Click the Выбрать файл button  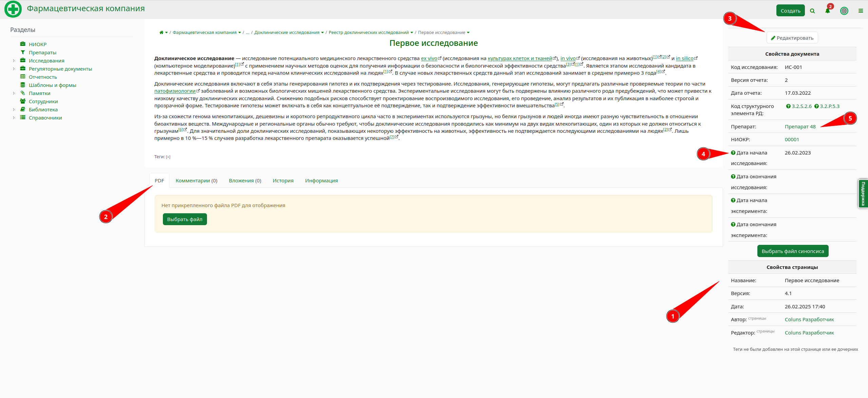(x=185, y=219)
